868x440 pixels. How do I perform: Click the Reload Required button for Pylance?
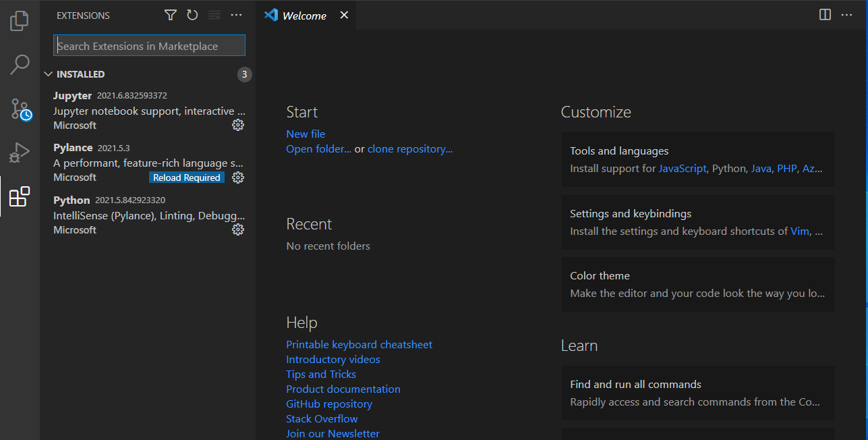pos(187,177)
